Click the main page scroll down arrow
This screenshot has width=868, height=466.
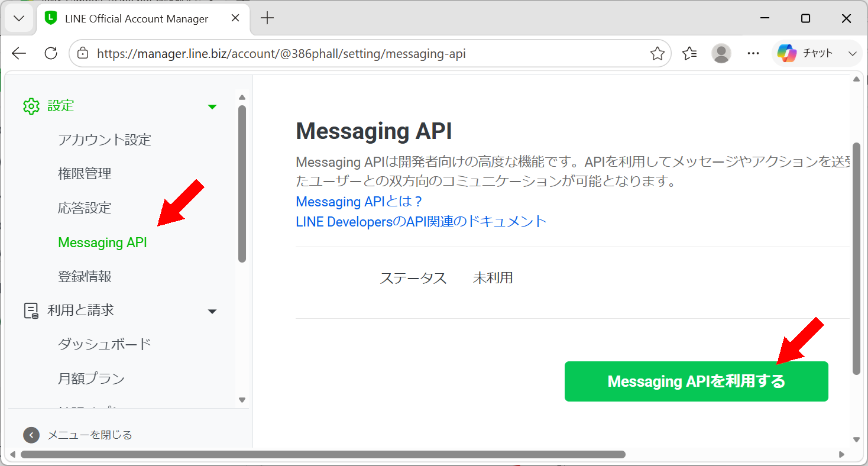pos(857,439)
